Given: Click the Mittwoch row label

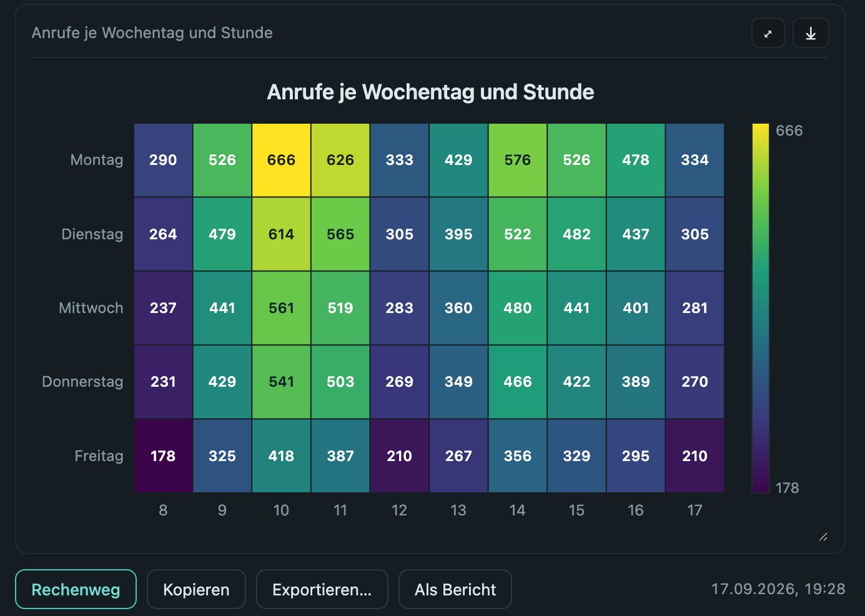Looking at the screenshot, I should [91, 308].
